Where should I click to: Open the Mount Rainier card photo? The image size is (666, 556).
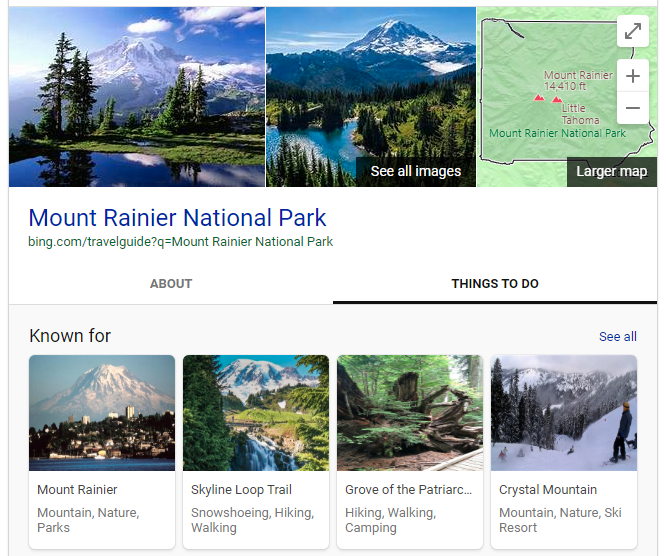pyautogui.click(x=102, y=413)
